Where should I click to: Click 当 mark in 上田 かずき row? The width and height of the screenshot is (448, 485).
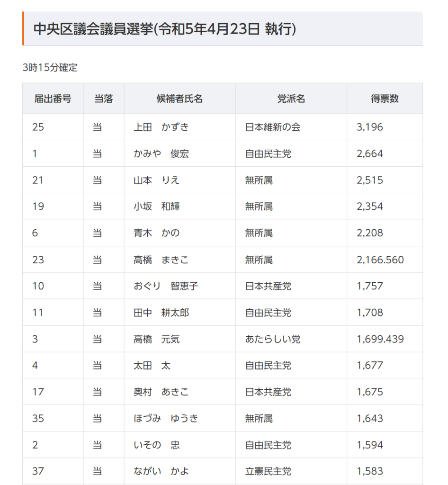point(98,127)
